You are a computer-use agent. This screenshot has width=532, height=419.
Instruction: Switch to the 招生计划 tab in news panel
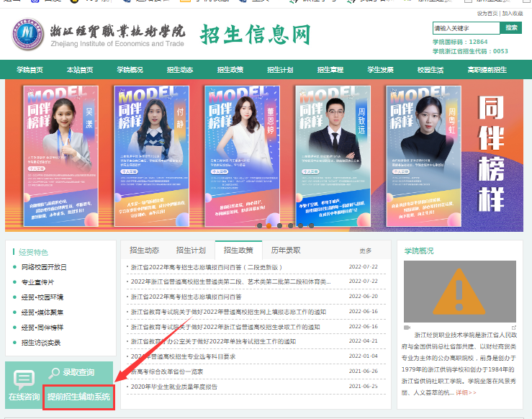click(191, 251)
